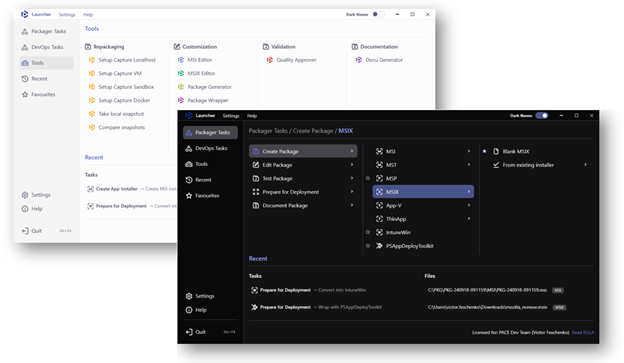Screen dimensions: 624x363
Task: Launch MSI Editor icon
Action: [x=181, y=60]
